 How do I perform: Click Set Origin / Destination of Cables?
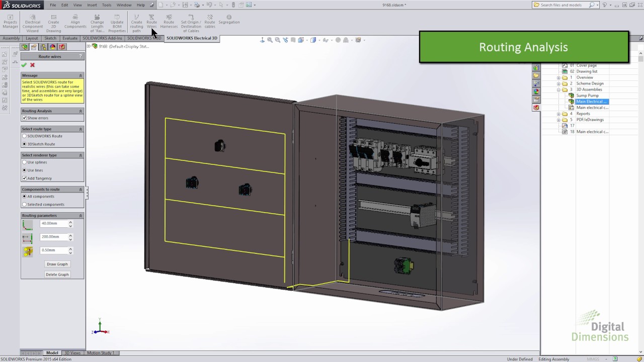(x=191, y=24)
